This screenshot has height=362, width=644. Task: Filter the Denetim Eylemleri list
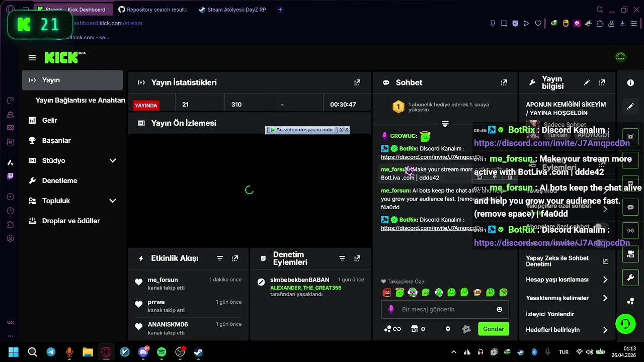tap(342, 258)
